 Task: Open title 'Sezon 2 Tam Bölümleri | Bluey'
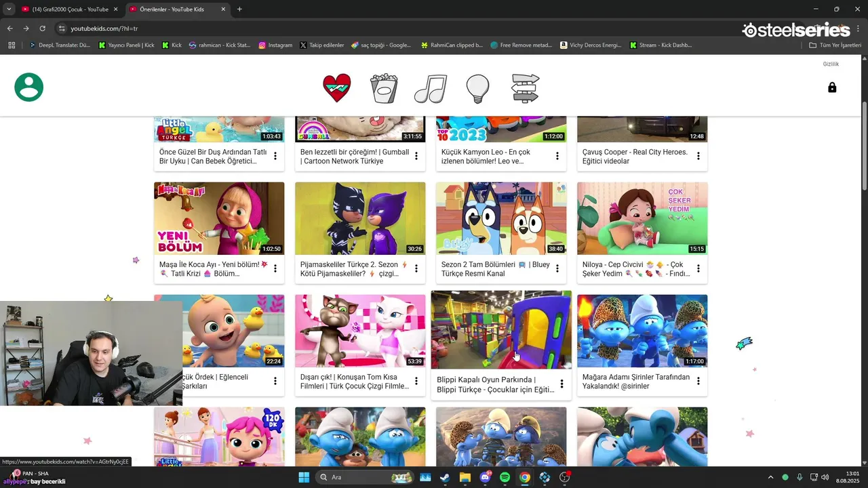496,269
